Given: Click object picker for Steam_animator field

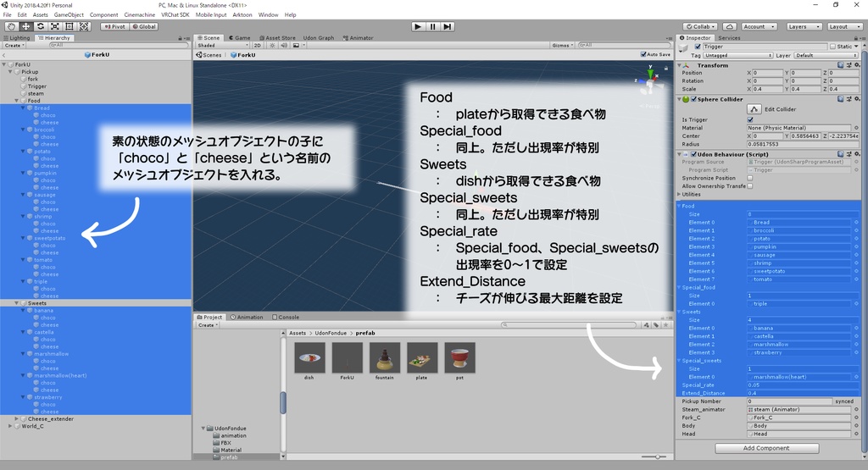Looking at the screenshot, I should 856,410.
